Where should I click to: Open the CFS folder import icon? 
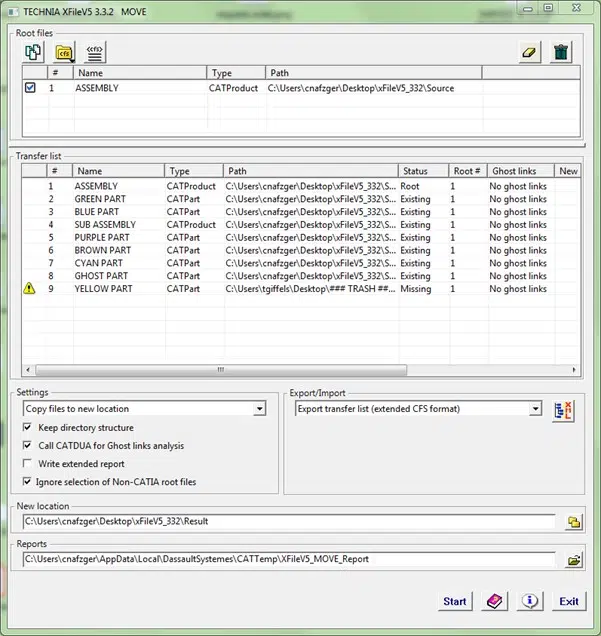click(64, 52)
